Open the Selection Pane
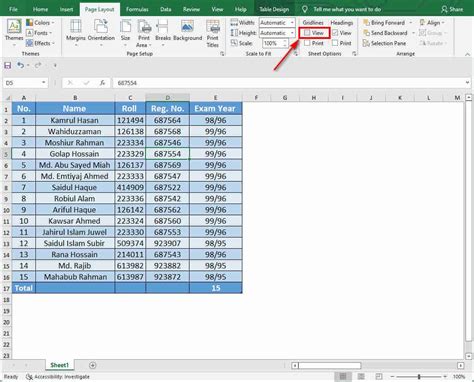 pyautogui.click(x=384, y=43)
